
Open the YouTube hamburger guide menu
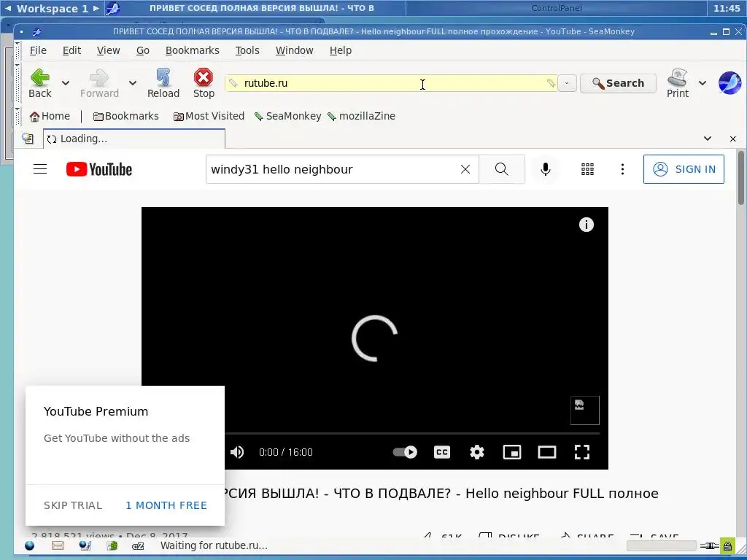pos(40,169)
